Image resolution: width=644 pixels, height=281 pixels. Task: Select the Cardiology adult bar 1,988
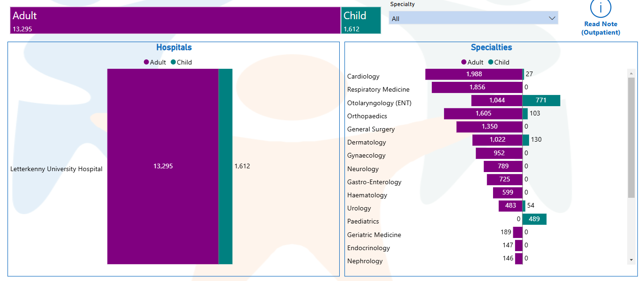pyautogui.click(x=473, y=74)
